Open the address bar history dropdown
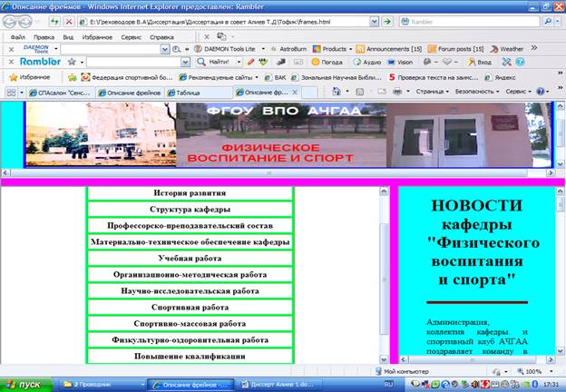The height and width of the screenshot is (392, 566). [375, 22]
